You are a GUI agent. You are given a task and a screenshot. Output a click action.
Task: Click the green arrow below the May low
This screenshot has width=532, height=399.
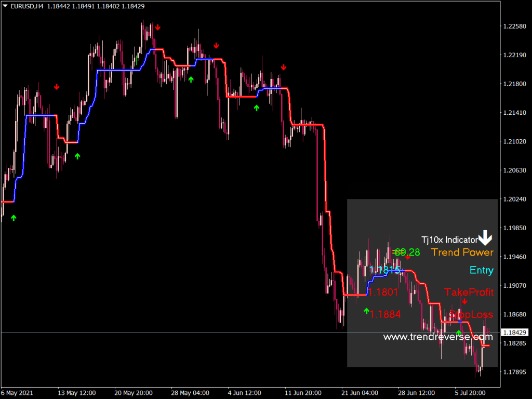point(14,218)
